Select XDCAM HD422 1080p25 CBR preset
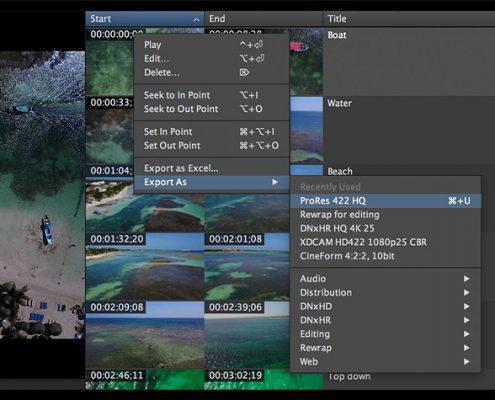495x400 pixels. pos(385,242)
